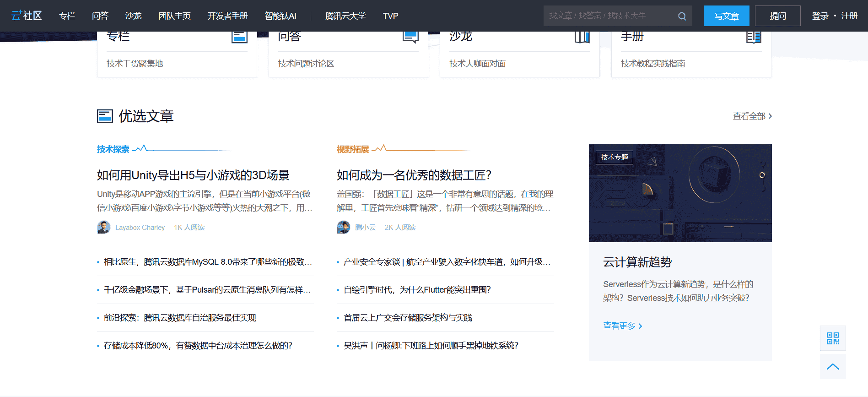Click the 云社区 logo

pyautogui.click(x=27, y=16)
